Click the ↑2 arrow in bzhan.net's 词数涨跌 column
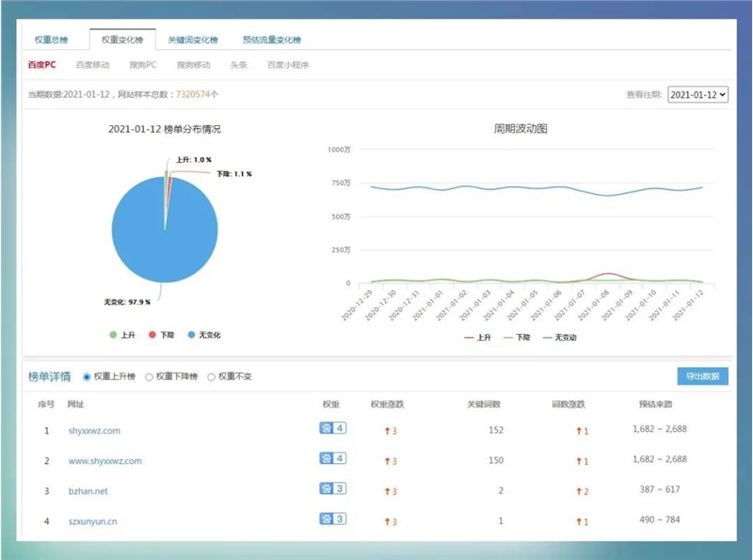This screenshot has height=560, width=753. [x=578, y=490]
